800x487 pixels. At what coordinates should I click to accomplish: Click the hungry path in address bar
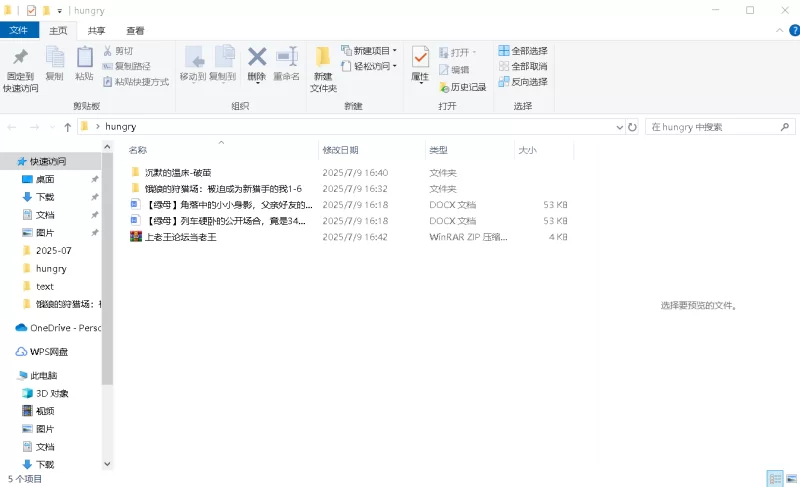coord(120,126)
